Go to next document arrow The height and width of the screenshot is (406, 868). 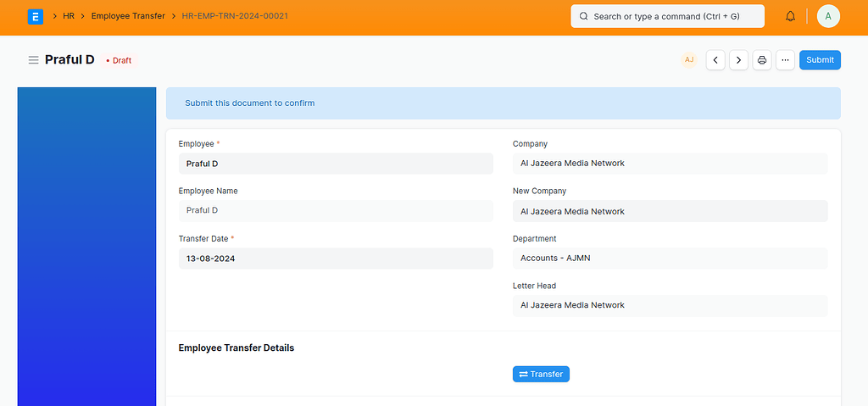(x=738, y=60)
